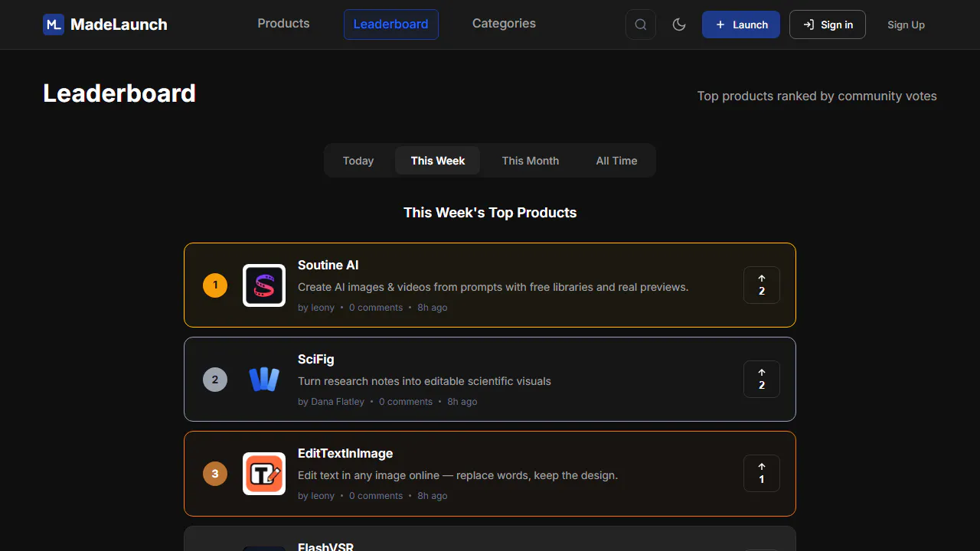Click author leony under Soutine AI
This screenshot has width=980, height=551.
tap(316, 308)
